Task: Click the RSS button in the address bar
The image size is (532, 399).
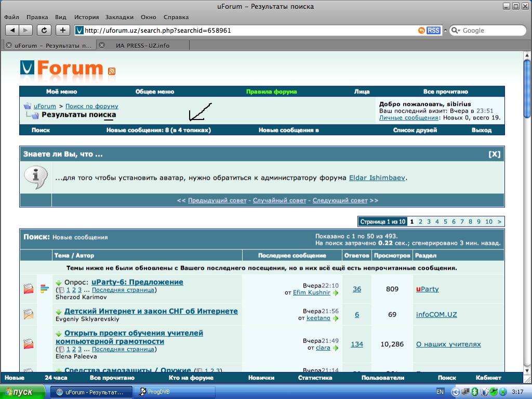Action: tap(433, 31)
